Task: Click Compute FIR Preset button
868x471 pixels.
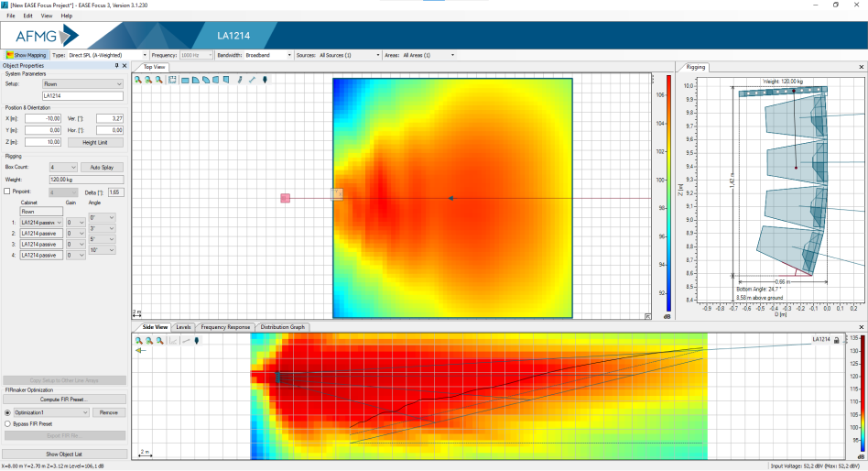Action: point(64,399)
